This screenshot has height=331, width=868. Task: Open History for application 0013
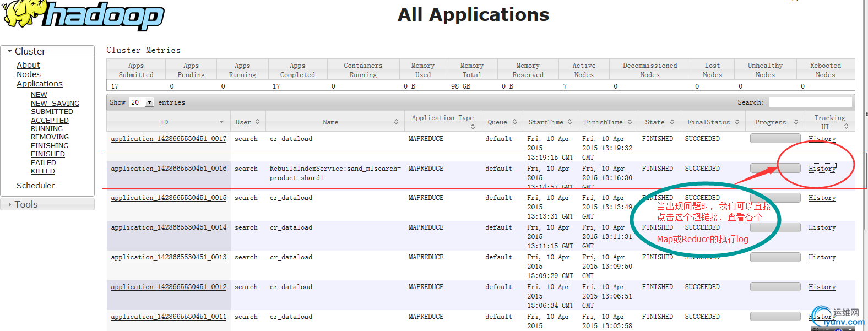822,257
